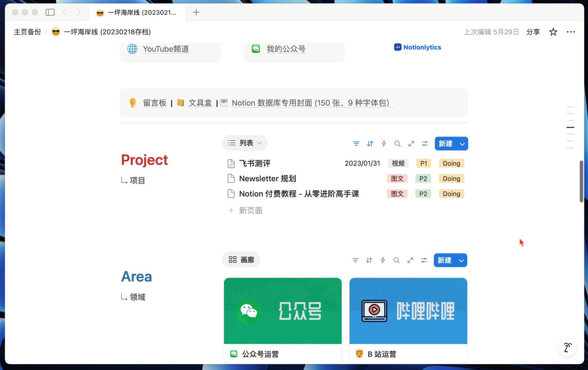This screenshot has height=370, width=588.
Task: Sort the Area gallery database
Action: [x=369, y=260]
